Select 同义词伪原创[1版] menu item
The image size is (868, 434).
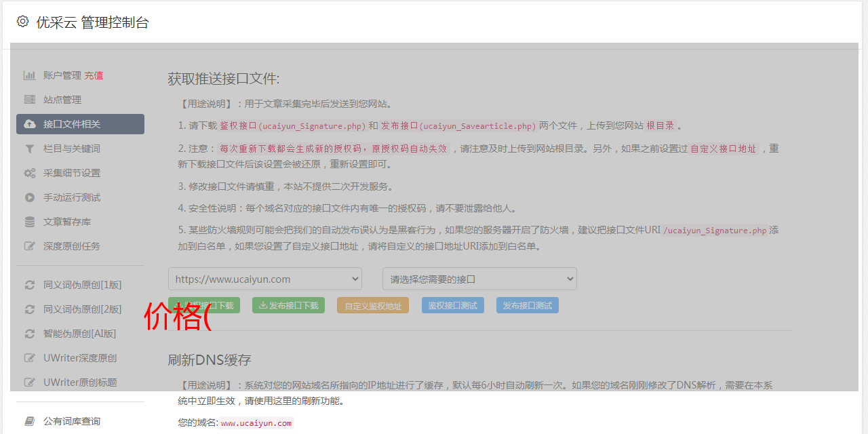coord(82,285)
